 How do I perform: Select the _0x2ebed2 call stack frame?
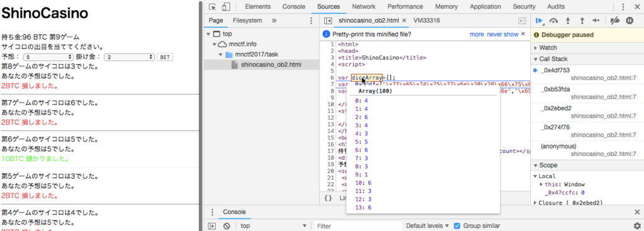tap(587, 112)
